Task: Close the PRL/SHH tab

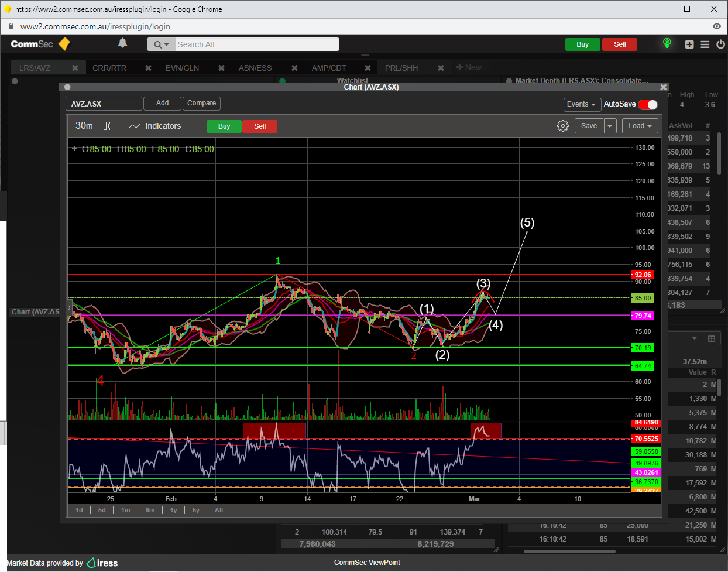Action: (x=441, y=68)
